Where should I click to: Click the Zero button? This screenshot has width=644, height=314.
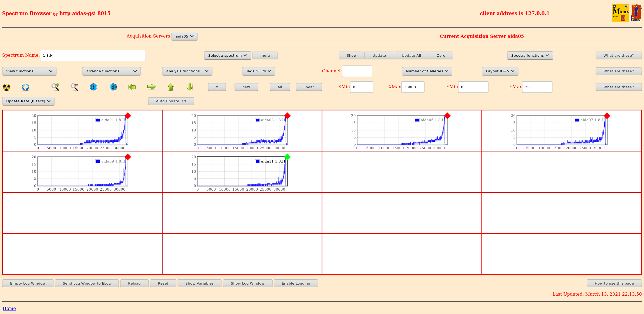point(441,56)
